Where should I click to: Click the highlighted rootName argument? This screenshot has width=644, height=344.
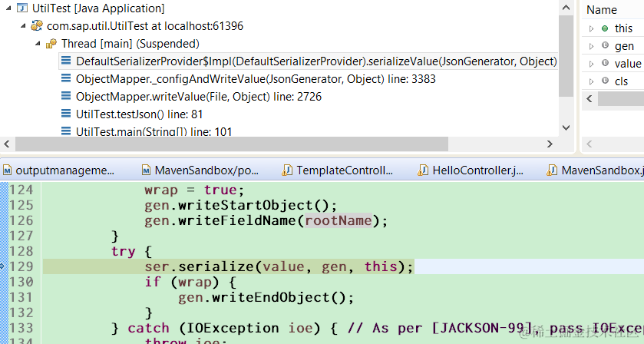tap(339, 220)
